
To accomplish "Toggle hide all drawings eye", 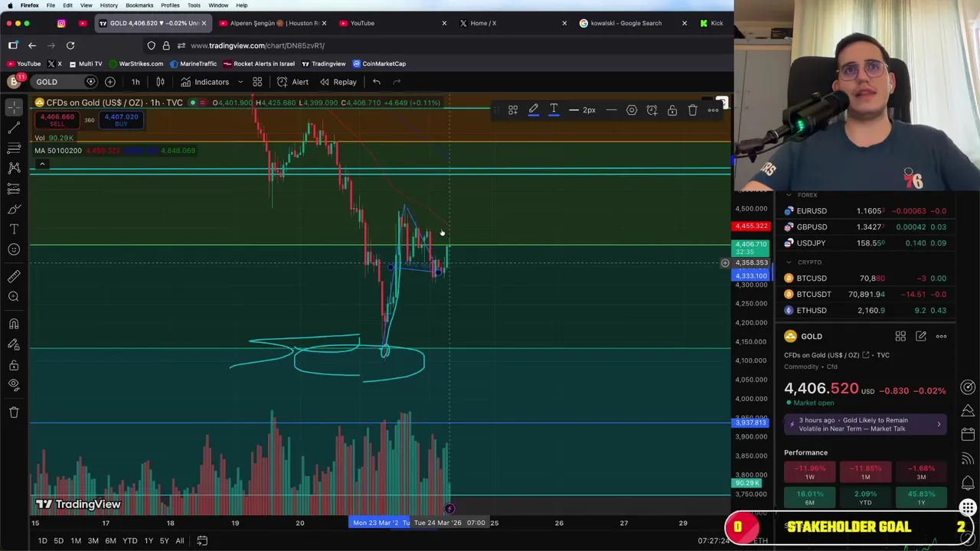I will pyautogui.click(x=14, y=384).
